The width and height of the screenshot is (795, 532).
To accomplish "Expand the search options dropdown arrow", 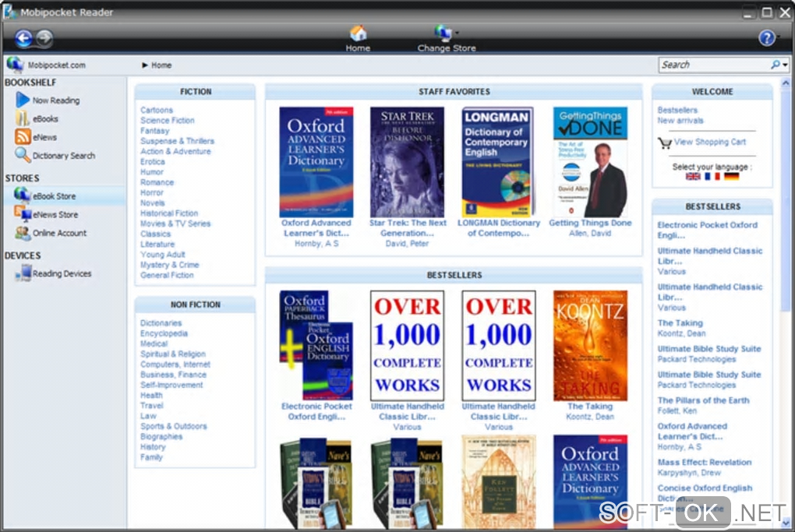I will tap(785, 65).
